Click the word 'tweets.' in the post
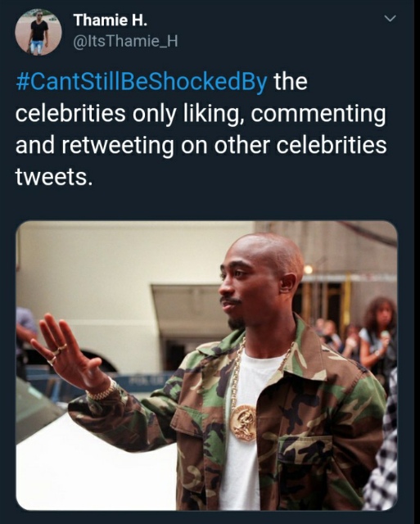Screen dimensions: 420x524 point(53,177)
